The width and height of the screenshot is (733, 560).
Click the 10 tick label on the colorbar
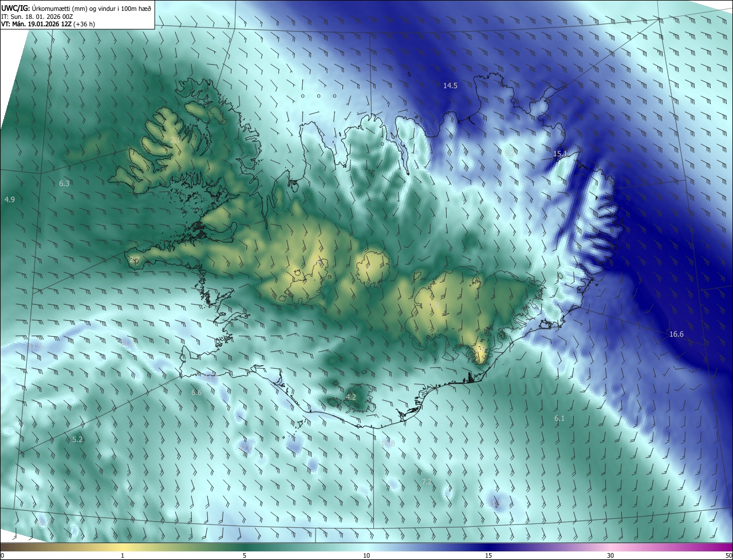pos(366,555)
